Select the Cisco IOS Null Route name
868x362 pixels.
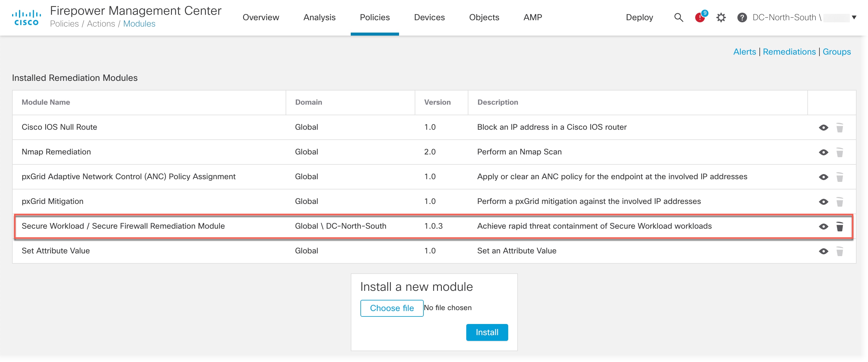[x=59, y=127]
